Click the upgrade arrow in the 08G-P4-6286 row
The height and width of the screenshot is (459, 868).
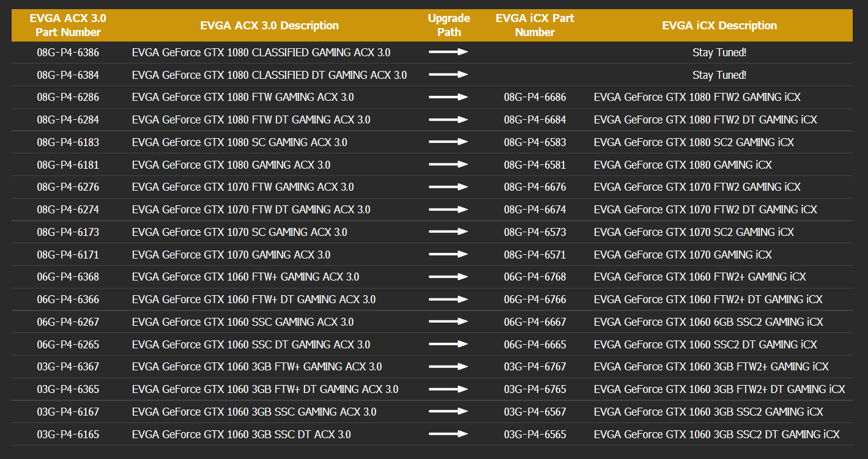tap(448, 97)
